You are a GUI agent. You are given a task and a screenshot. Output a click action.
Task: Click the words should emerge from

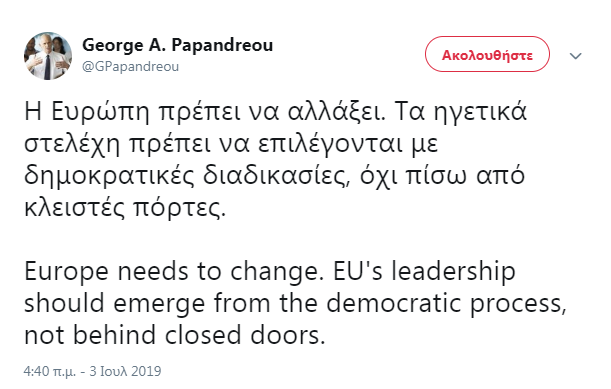tap(147, 303)
